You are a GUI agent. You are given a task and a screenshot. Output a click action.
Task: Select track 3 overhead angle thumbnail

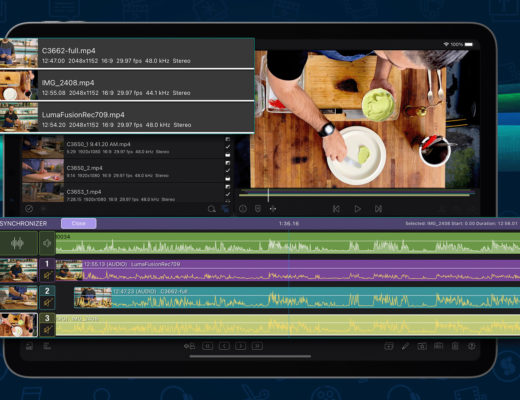tap(18, 325)
